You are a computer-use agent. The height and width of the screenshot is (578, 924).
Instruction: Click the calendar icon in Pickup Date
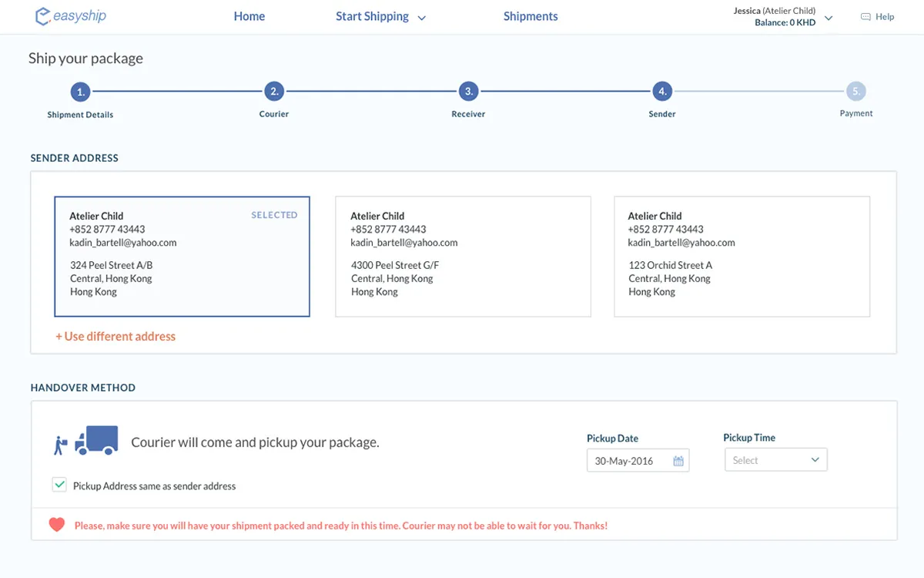pos(678,461)
